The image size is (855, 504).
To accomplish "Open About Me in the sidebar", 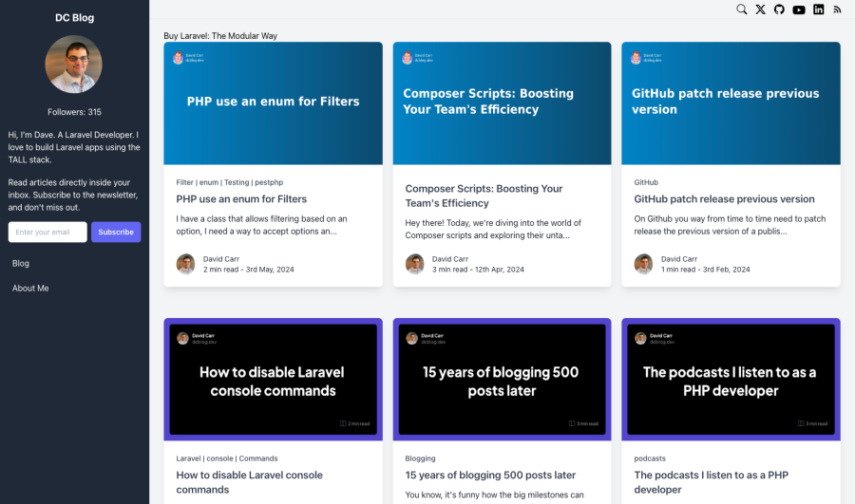I will [30, 288].
